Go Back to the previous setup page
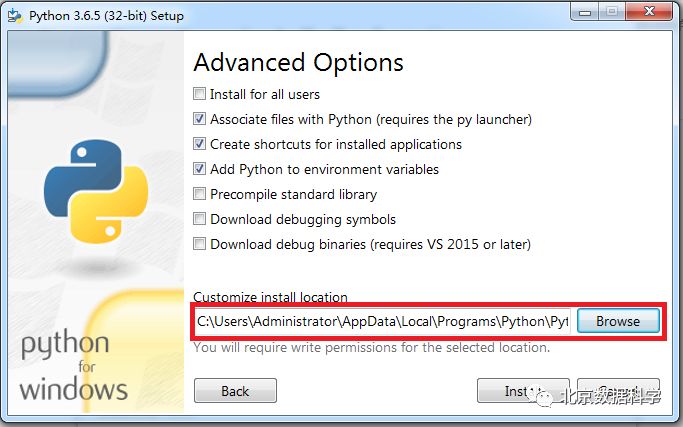The height and width of the screenshot is (427, 683). [235, 391]
